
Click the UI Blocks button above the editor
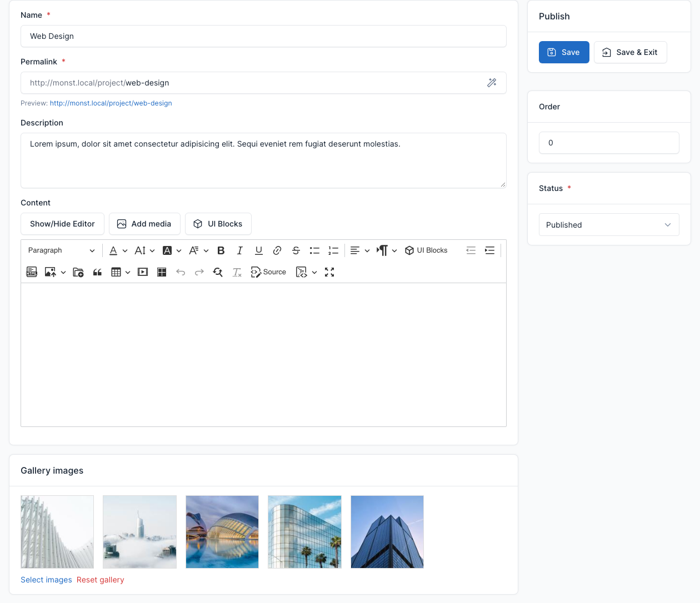pos(218,224)
